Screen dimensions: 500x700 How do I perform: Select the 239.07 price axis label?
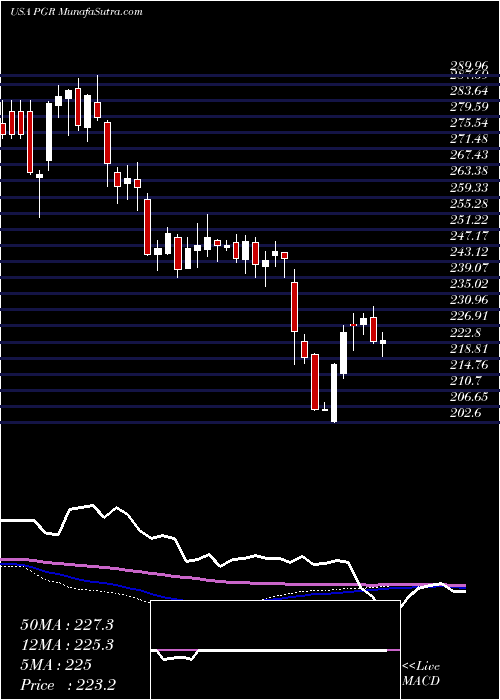coord(468,268)
